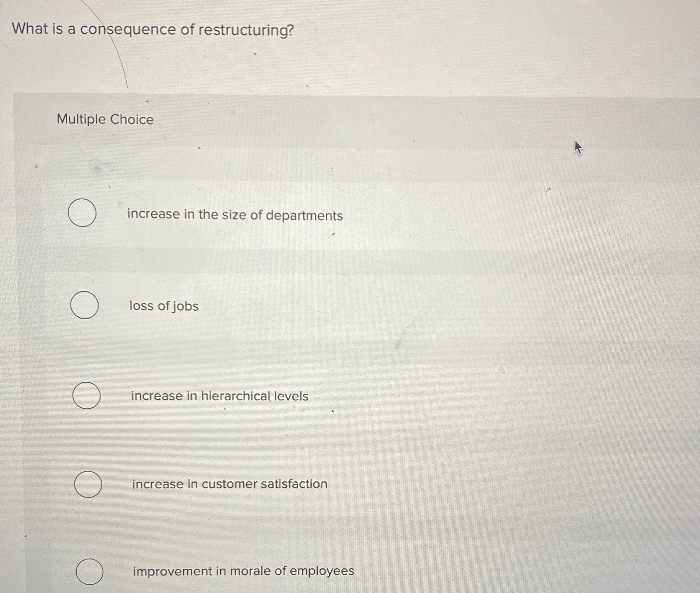Select the radio button for 'loss of jobs'
This screenshot has width=700, height=593.
(85, 306)
